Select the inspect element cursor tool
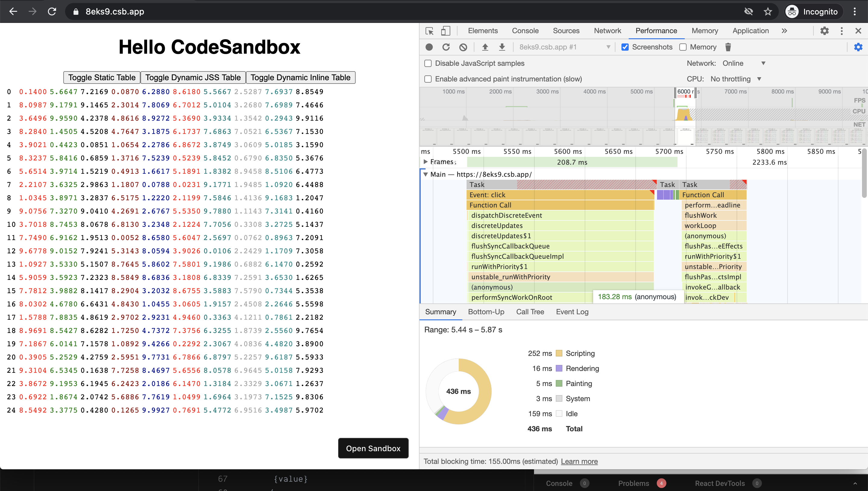This screenshot has height=491, width=868. 429,31
